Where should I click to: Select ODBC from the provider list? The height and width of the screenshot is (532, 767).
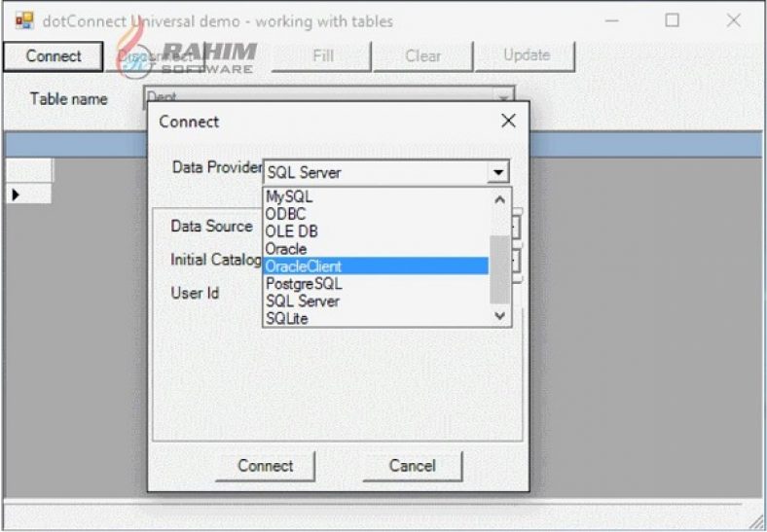[376, 214]
